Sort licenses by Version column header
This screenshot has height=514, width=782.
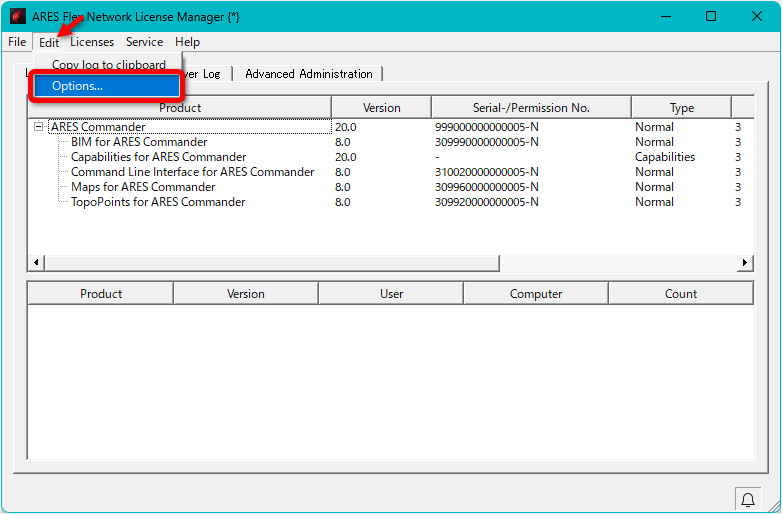(382, 108)
